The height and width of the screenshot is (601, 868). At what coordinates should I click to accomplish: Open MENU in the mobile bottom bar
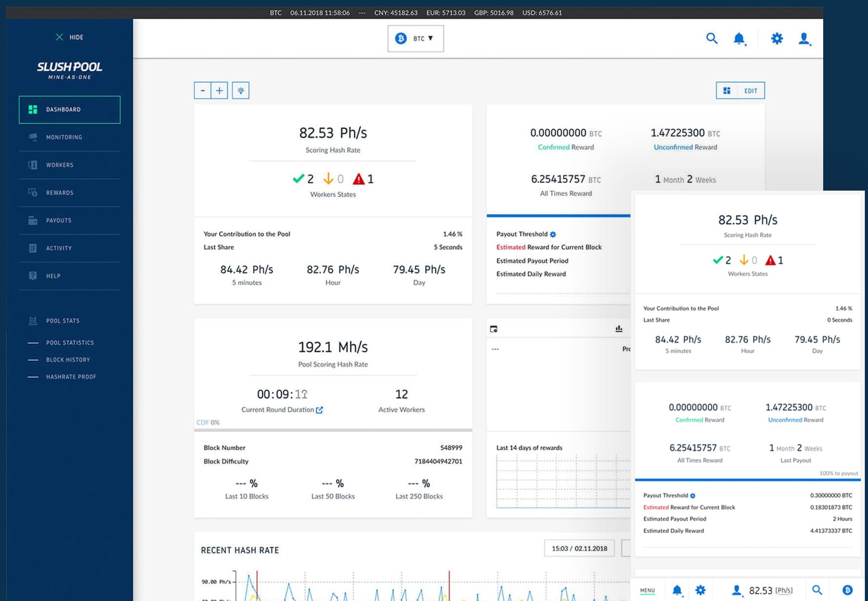pos(648,591)
